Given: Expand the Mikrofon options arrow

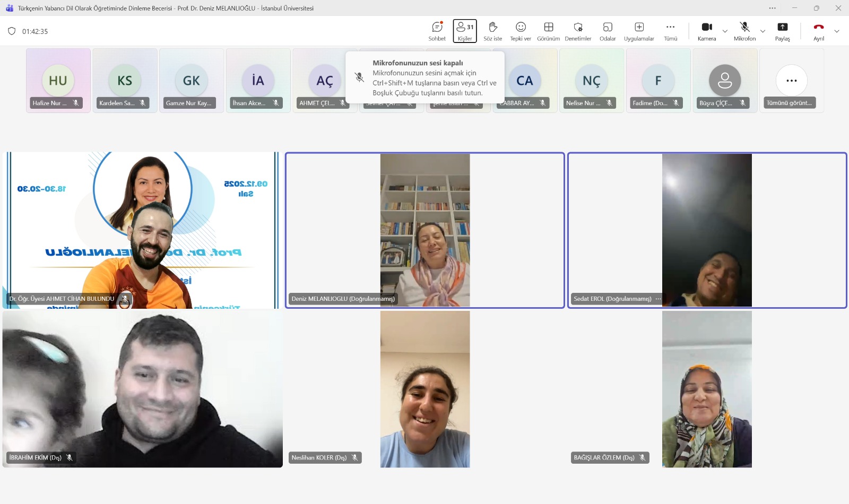Looking at the screenshot, I should [763, 31].
